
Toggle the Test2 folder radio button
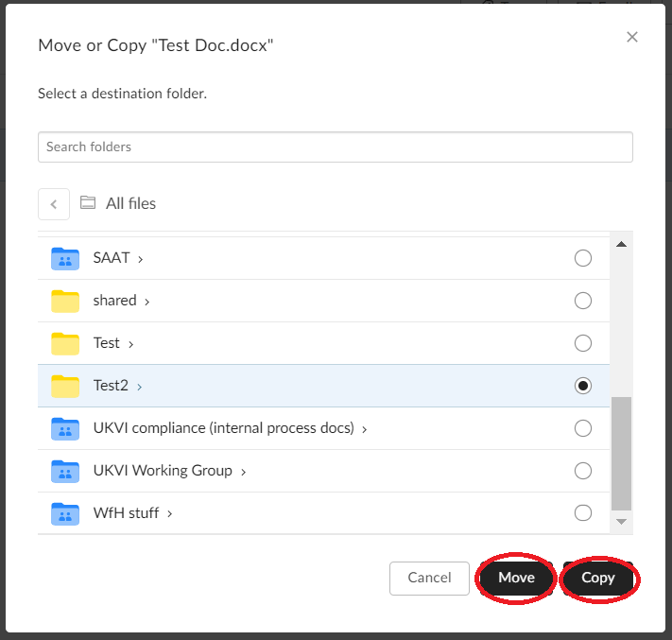(x=583, y=386)
